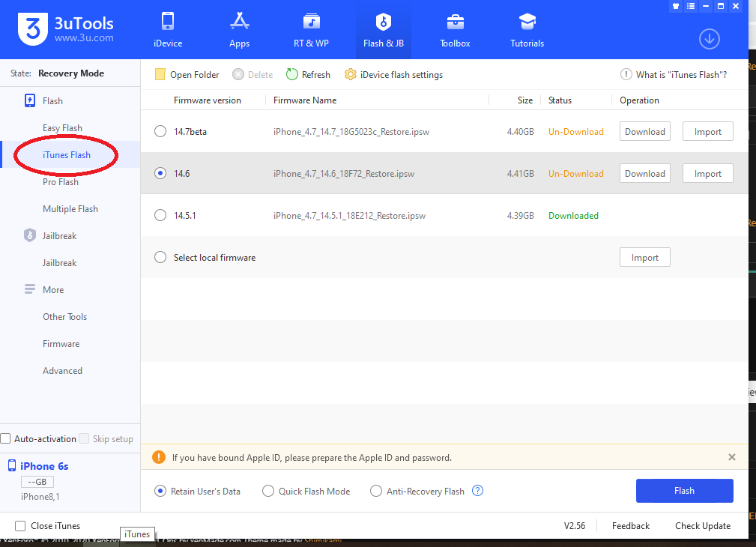Image resolution: width=756 pixels, height=547 pixels.
Task: Open the Jailbreak sub-item in sidebar
Action: coord(59,263)
